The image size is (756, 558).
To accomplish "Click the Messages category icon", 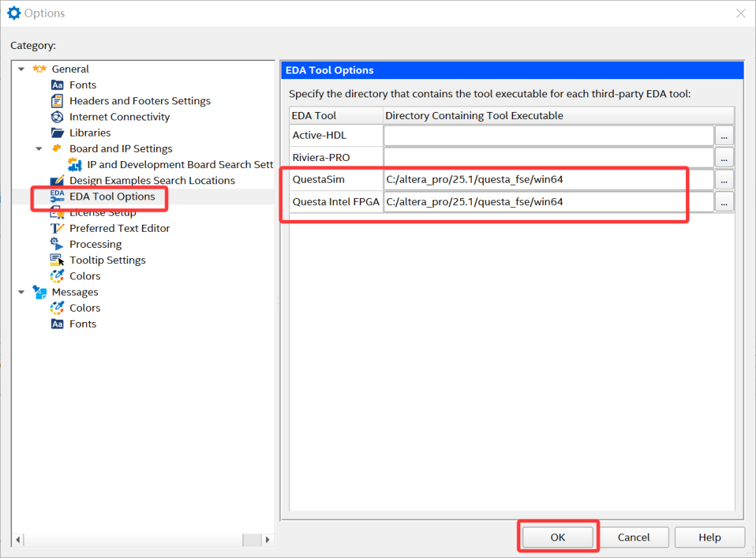I will [39, 292].
